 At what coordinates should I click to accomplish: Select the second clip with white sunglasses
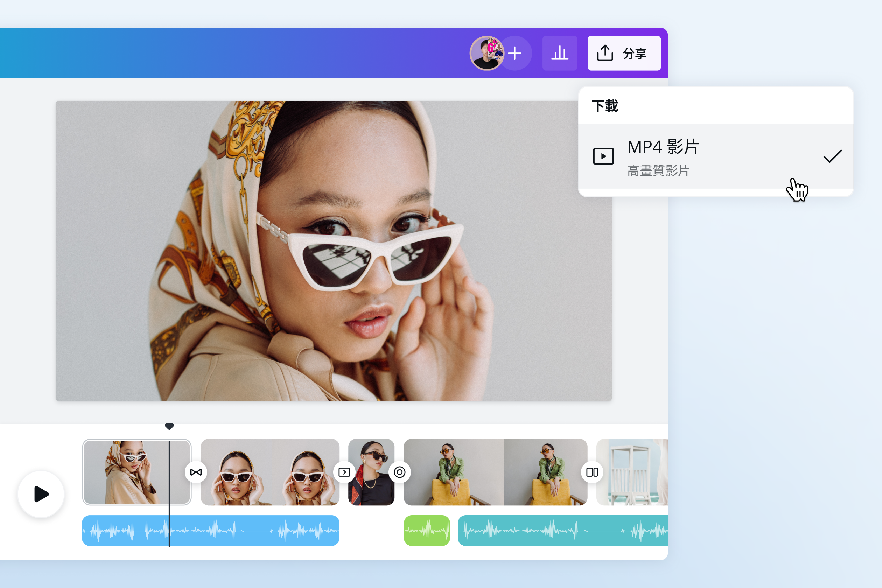pyautogui.click(x=270, y=472)
